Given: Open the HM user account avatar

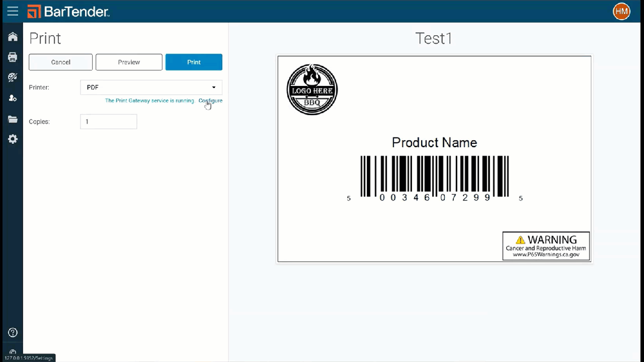Looking at the screenshot, I should click(x=621, y=11).
